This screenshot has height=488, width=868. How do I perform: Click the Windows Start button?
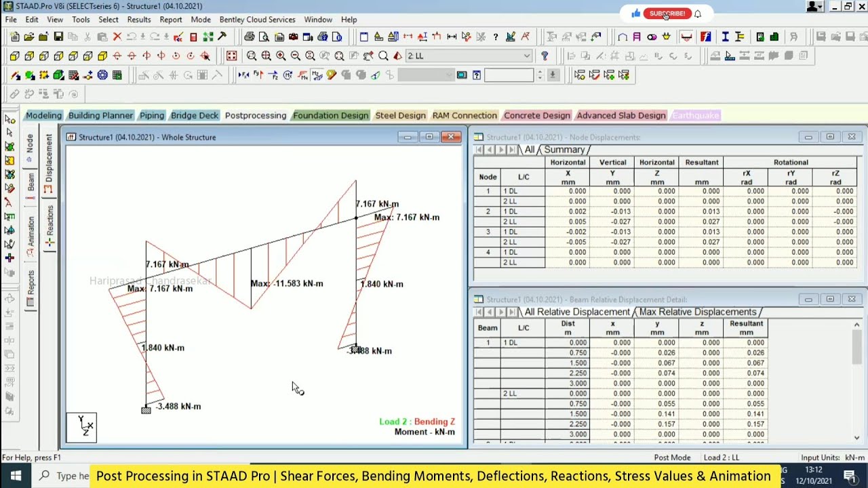[x=16, y=476]
